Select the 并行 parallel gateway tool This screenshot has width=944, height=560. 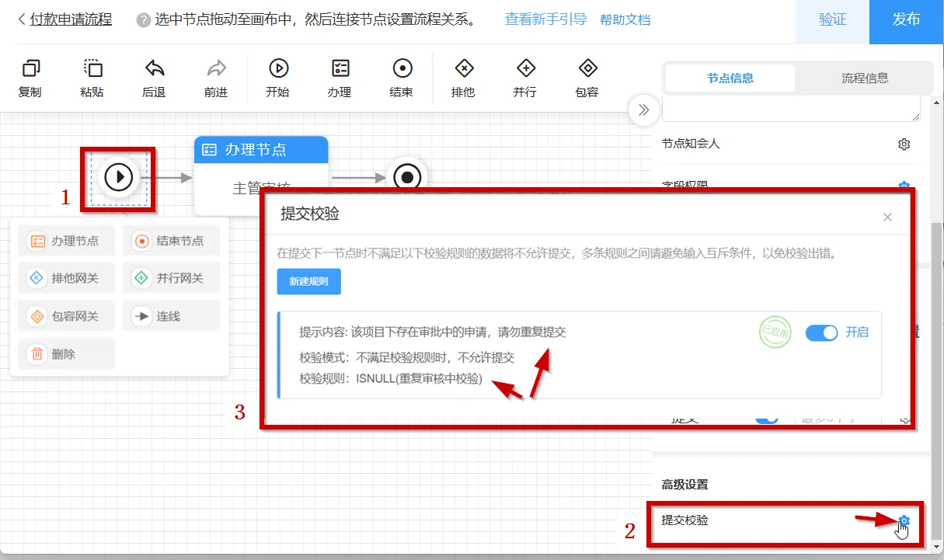pos(525,69)
